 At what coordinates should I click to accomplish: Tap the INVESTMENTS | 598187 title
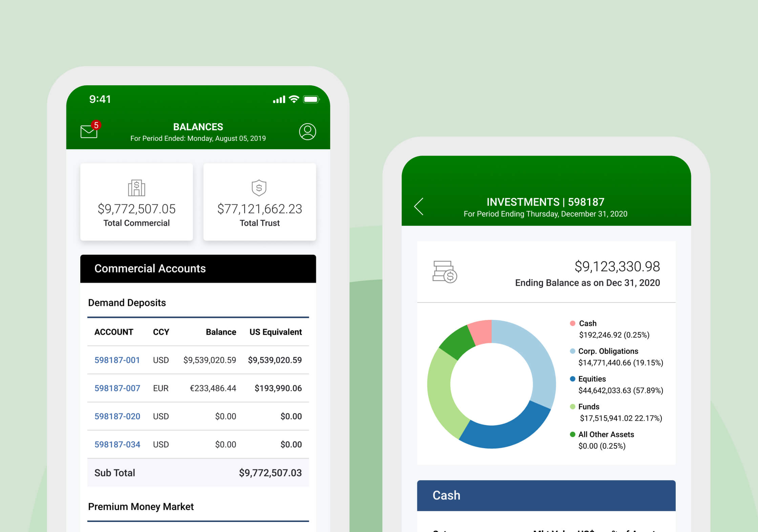pos(545,202)
